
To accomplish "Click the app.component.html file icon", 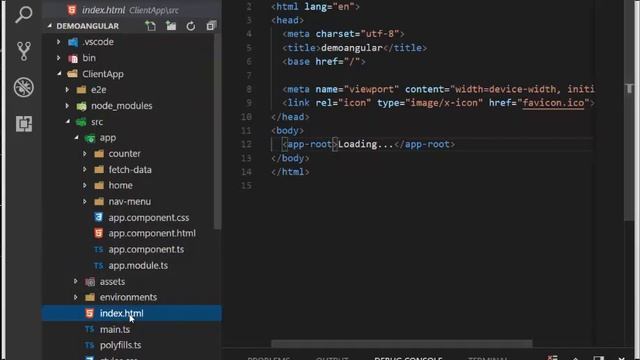I will 98,233.
